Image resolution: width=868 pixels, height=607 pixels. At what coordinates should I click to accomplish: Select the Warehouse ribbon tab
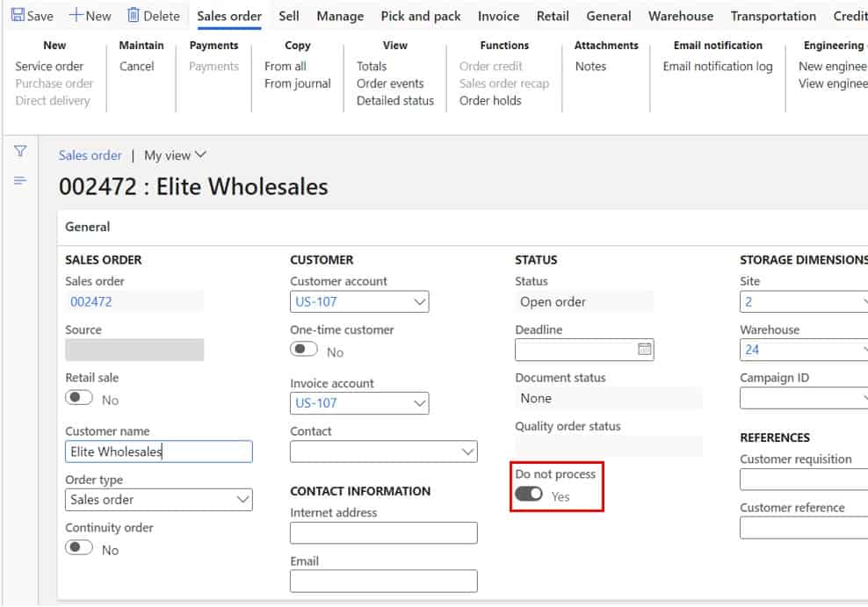pos(680,15)
